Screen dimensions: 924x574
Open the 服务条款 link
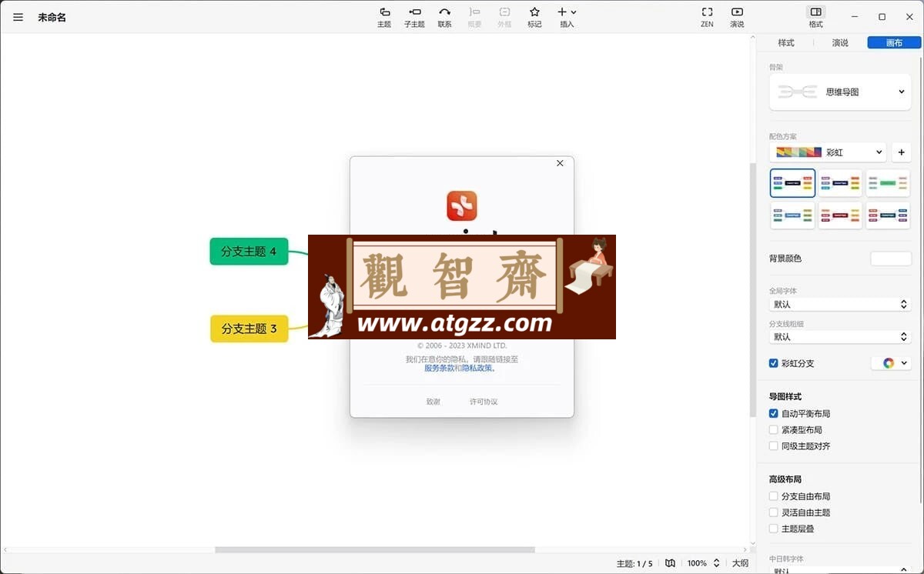[439, 368]
